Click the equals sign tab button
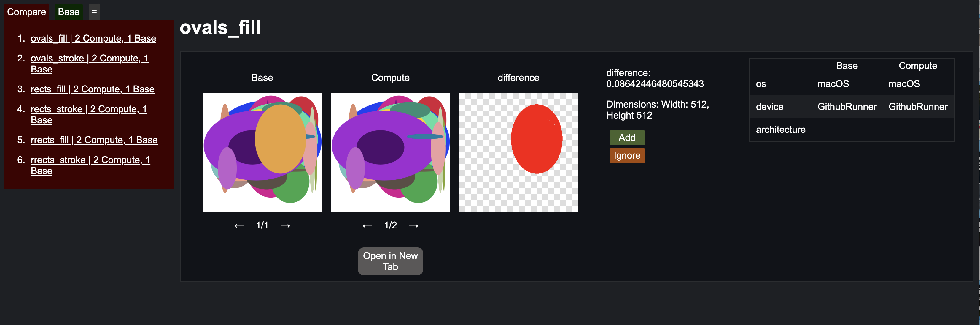Viewport: 980px width, 325px height. pos(94,12)
